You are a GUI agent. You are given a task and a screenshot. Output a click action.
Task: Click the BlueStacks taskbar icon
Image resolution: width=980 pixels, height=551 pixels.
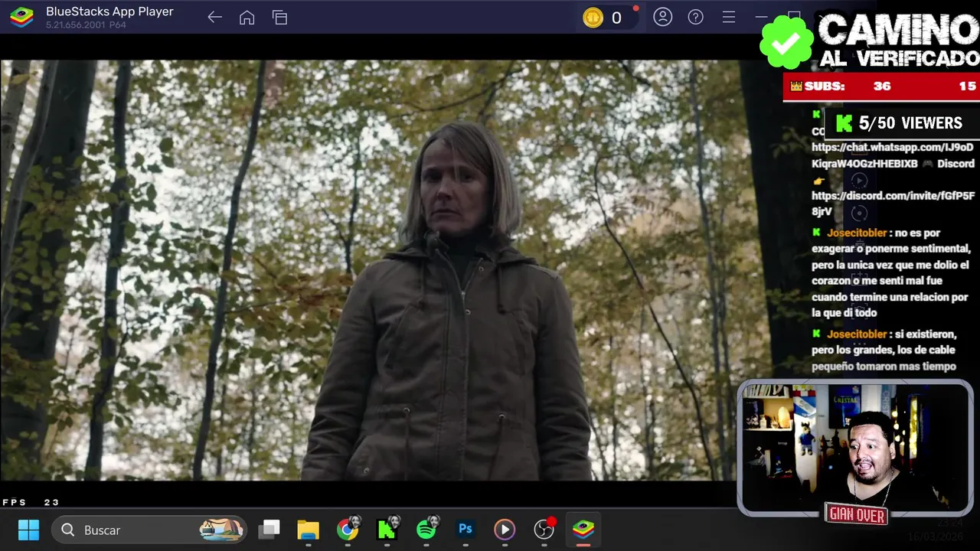point(583,530)
